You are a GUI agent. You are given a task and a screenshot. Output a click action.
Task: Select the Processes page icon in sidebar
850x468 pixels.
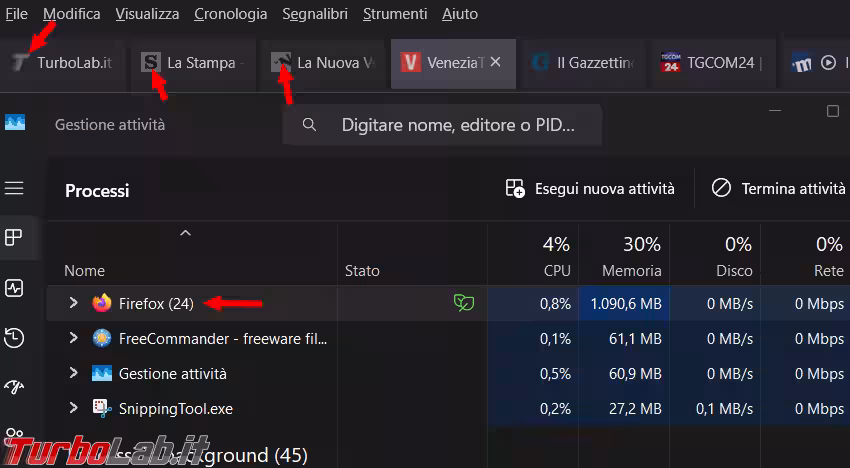pyautogui.click(x=14, y=238)
